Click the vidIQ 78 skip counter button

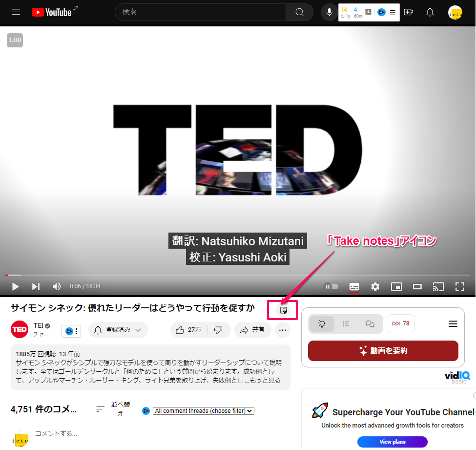point(401,323)
